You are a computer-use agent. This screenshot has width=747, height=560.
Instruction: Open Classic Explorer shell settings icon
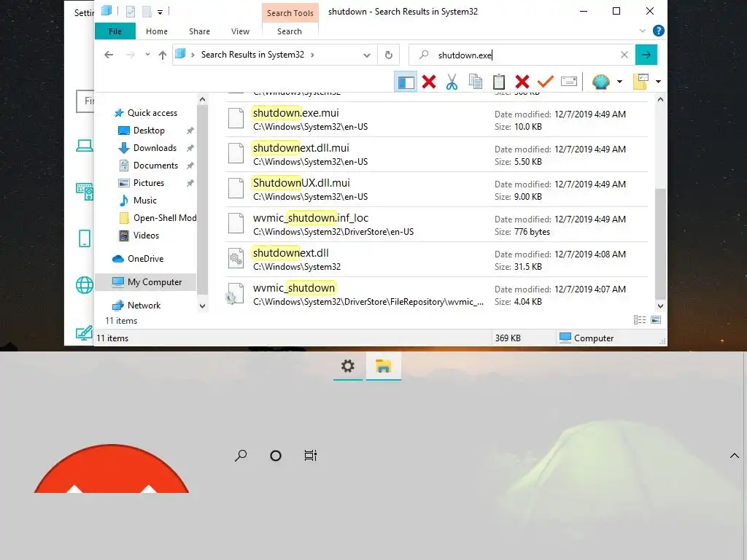601,82
